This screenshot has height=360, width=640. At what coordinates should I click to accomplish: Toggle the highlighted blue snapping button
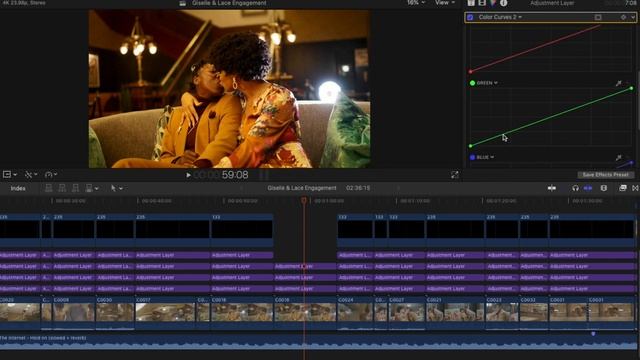pos(588,188)
